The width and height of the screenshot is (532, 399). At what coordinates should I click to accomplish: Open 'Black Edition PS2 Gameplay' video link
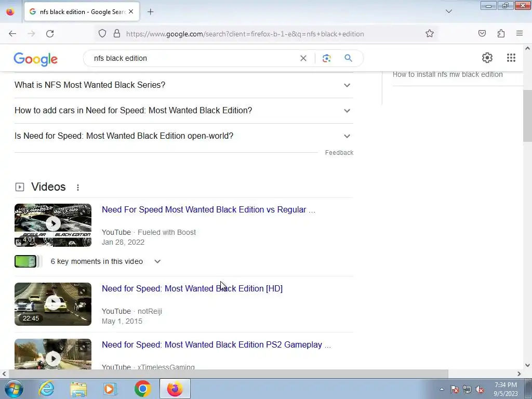pos(216,345)
